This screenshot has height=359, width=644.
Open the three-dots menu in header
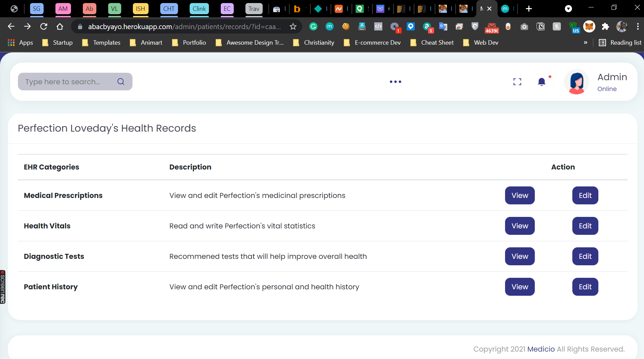395,82
